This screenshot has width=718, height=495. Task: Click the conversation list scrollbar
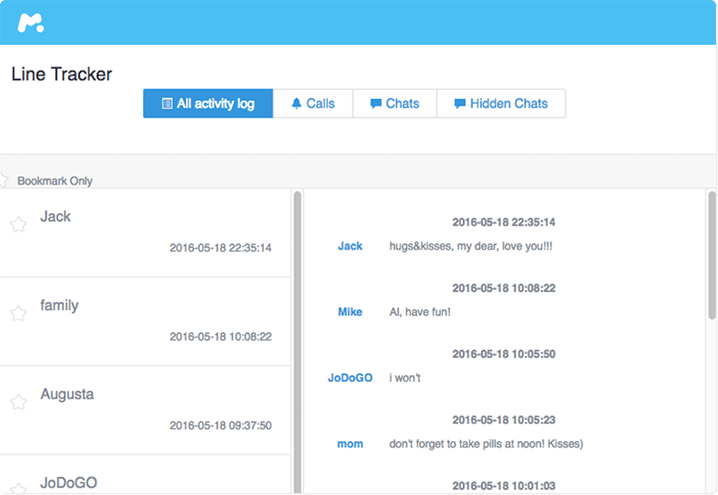[x=297, y=342]
